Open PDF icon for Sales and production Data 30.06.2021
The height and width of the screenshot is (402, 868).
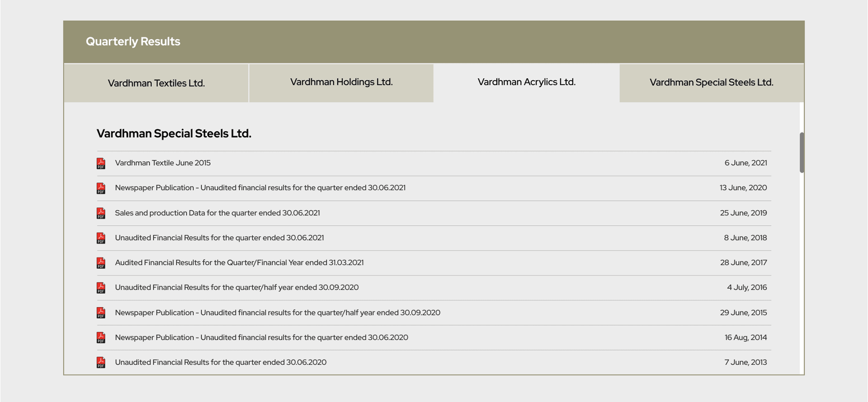point(101,213)
